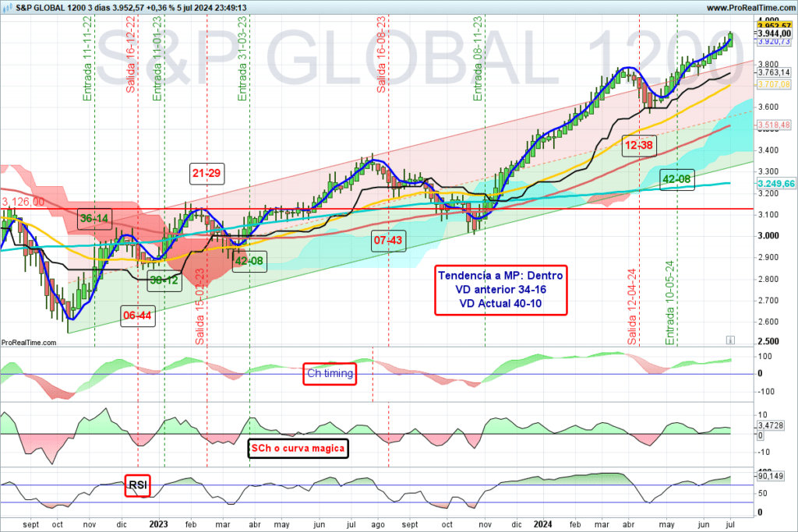
Task: Click the ProRealTime.com watermark text above Ch timing panel
Action: (29, 343)
